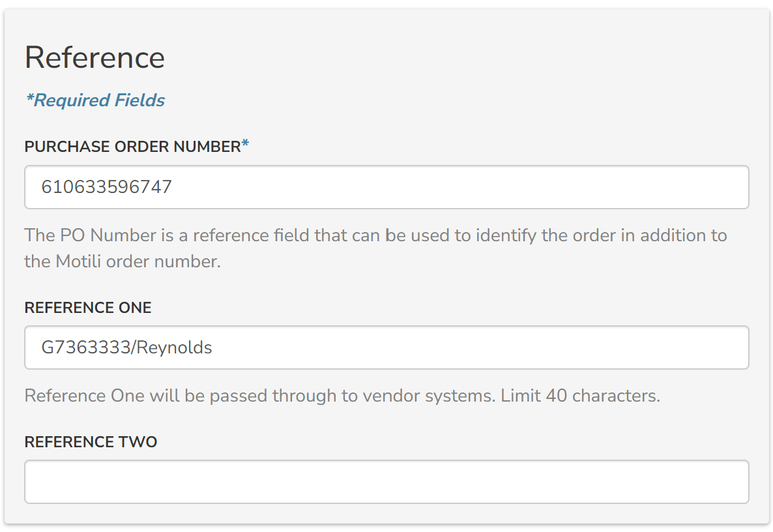Place cursor on the 610633596747 value
The width and height of the screenshot is (773, 532).
pyautogui.click(x=106, y=187)
